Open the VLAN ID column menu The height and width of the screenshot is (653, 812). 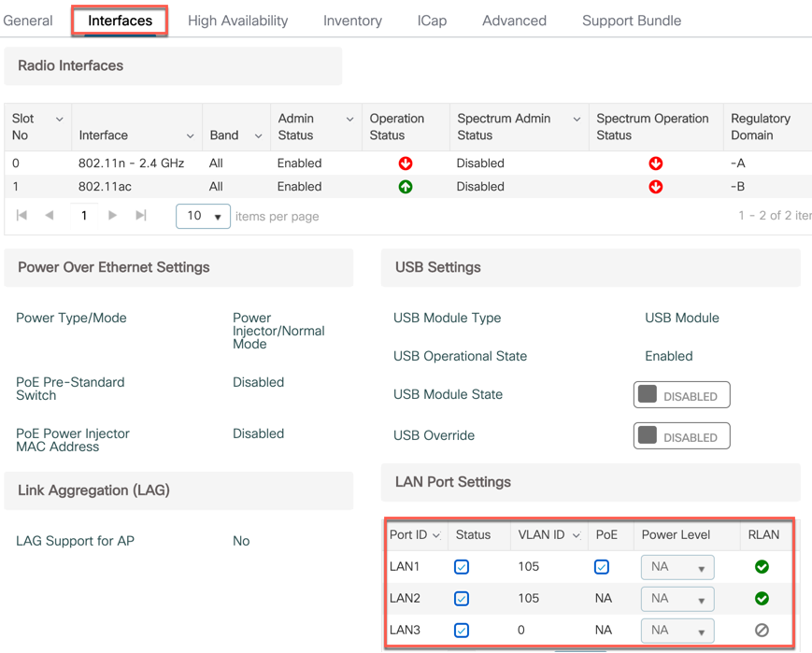(x=577, y=535)
